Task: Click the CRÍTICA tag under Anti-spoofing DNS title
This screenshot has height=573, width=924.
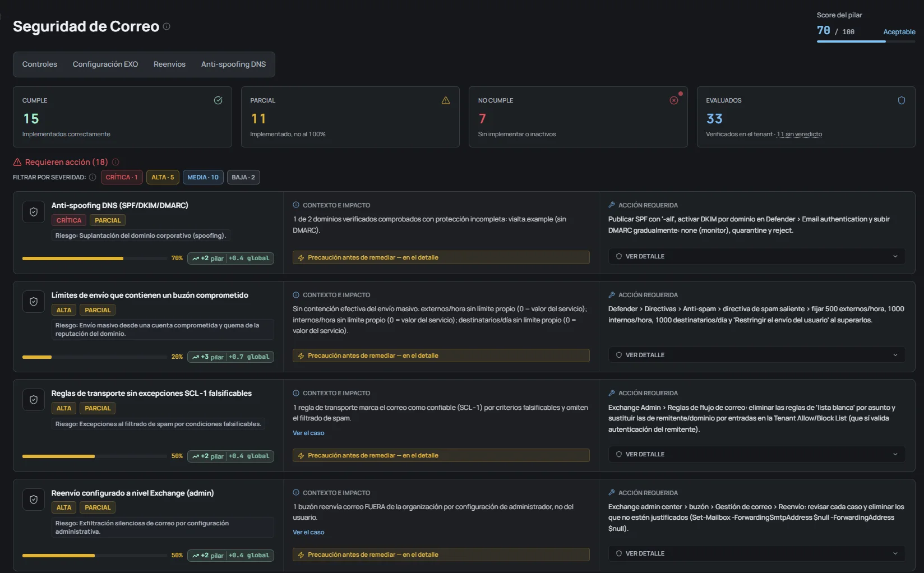Action: click(x=69, y=220)
